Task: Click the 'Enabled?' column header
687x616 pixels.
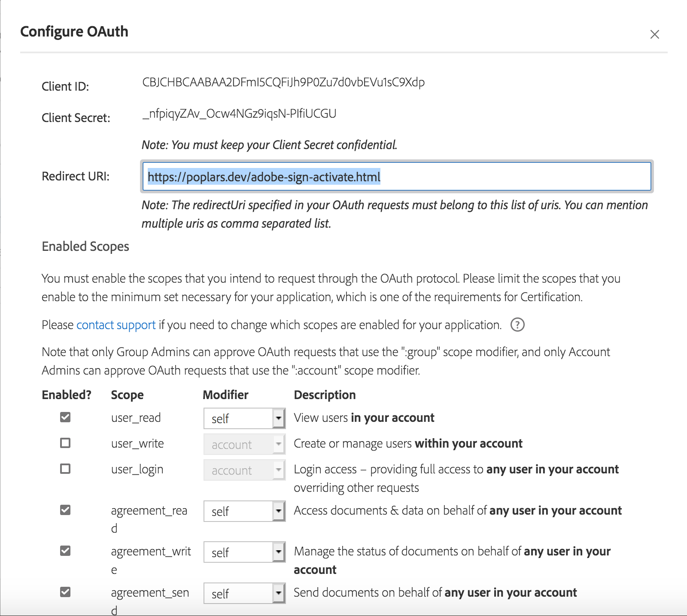Action: click(67, 395)
